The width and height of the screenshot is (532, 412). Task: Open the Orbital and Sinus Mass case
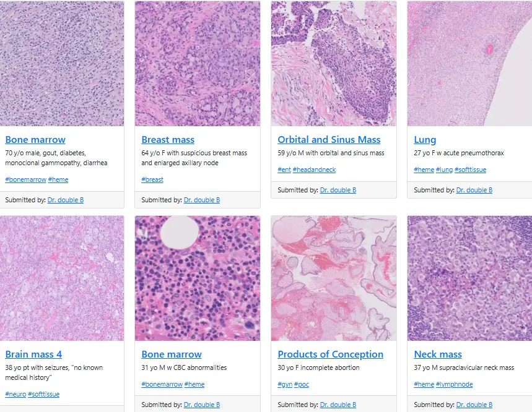[329, 140]
